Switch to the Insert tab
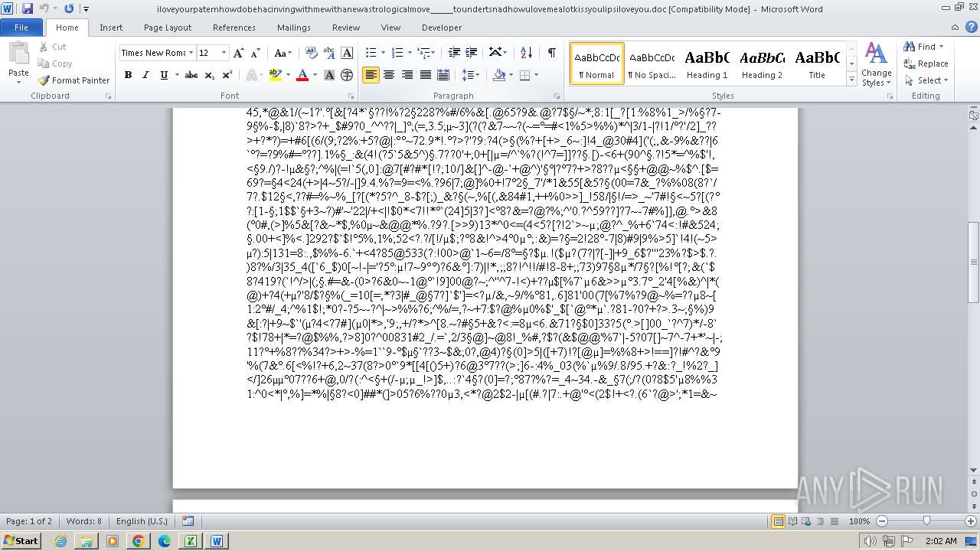This screenshot has width=980, height=551. (x=111, y=28)
